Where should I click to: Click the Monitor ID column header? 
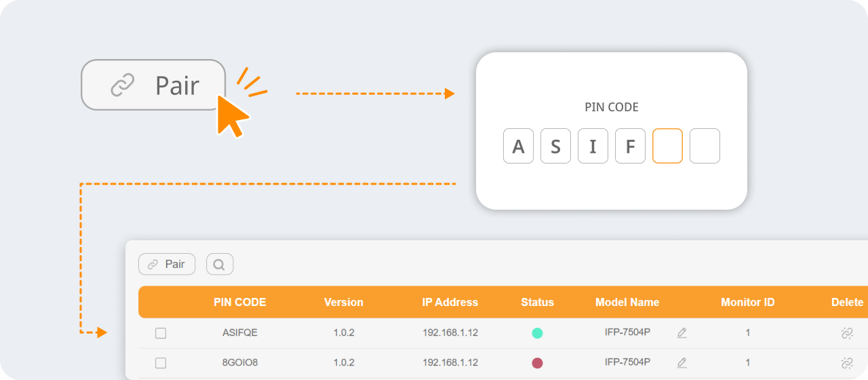747,303
